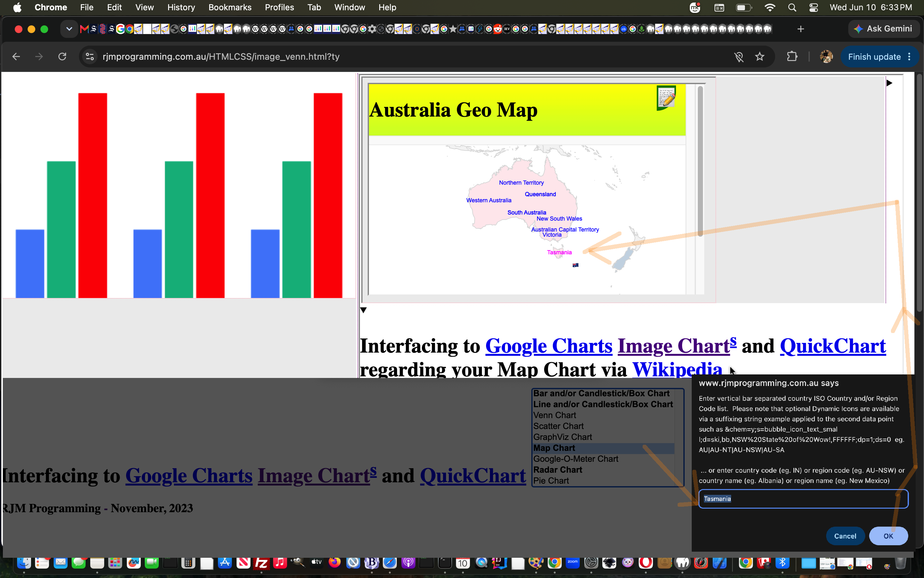Open Safari from the Dock
This screenshot has height=578, width=924.
(390, 562)
